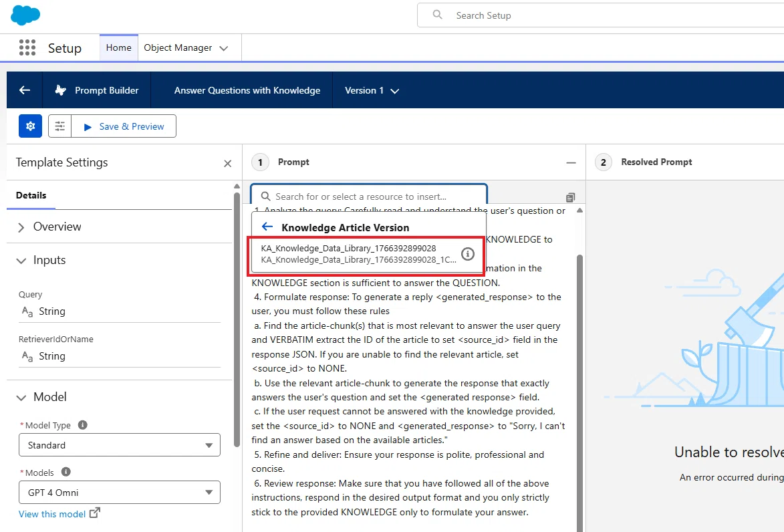Click the Search Setup magnifier icon
Viewport: 784px width, 532px height.
click(438, 15)
